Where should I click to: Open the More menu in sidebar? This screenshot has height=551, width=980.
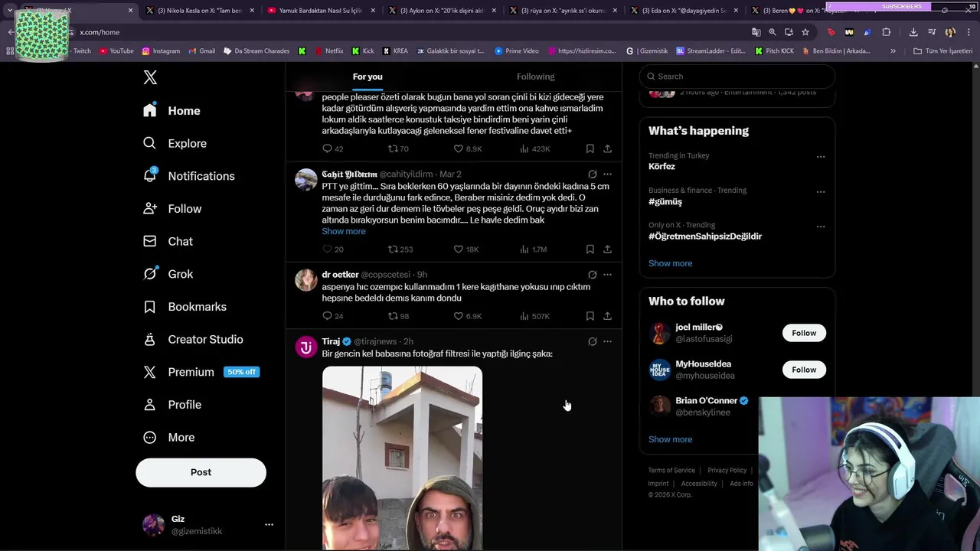170,437
